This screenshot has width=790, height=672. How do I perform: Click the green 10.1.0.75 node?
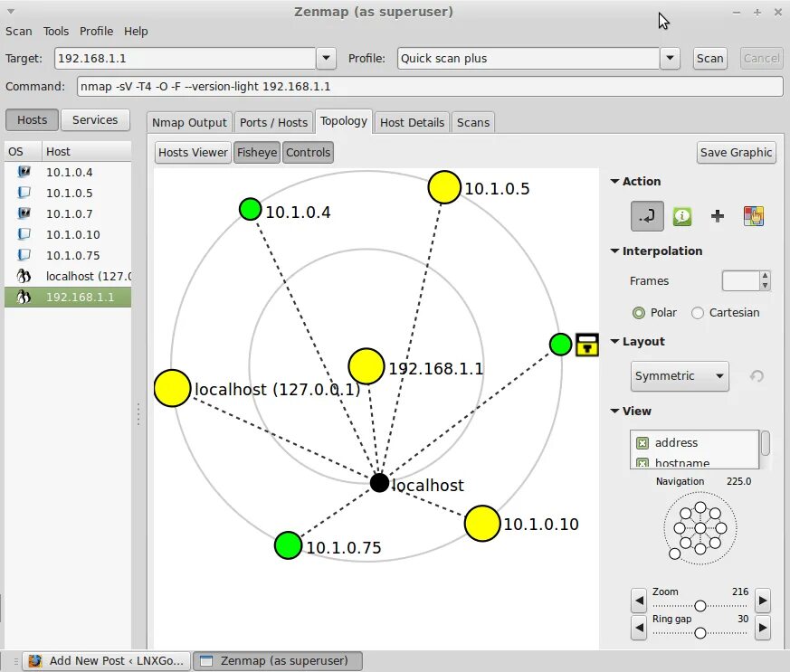(x=288, y=545)
